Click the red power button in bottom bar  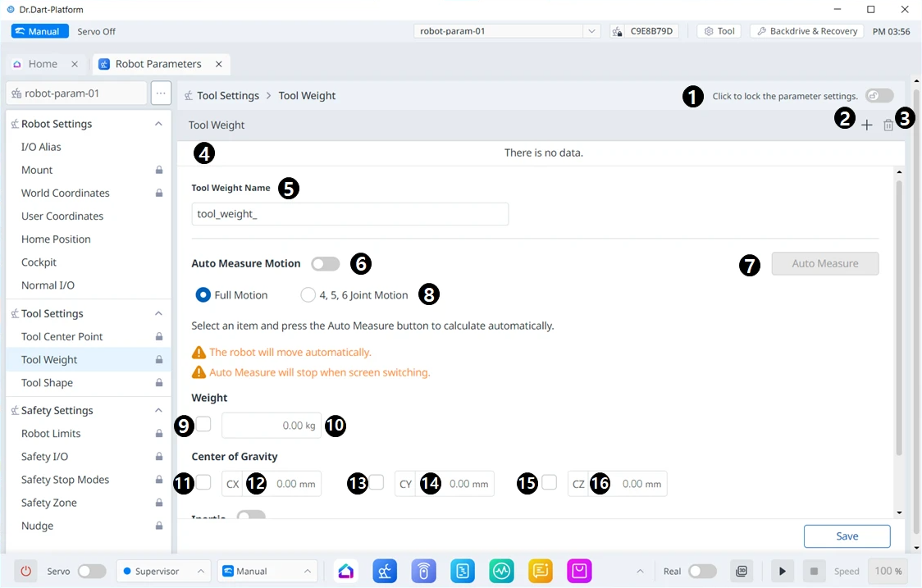click(25, 571)
